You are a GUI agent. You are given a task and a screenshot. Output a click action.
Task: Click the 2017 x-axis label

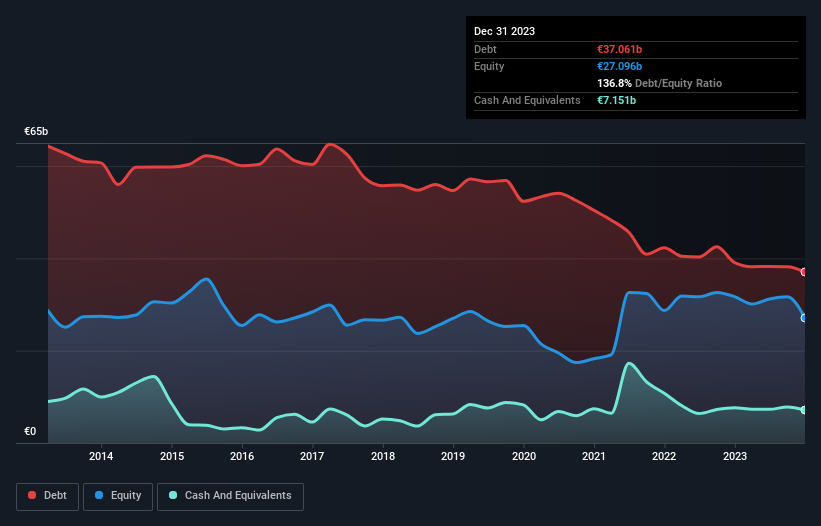pyautogui.click(x=312, y=456)
